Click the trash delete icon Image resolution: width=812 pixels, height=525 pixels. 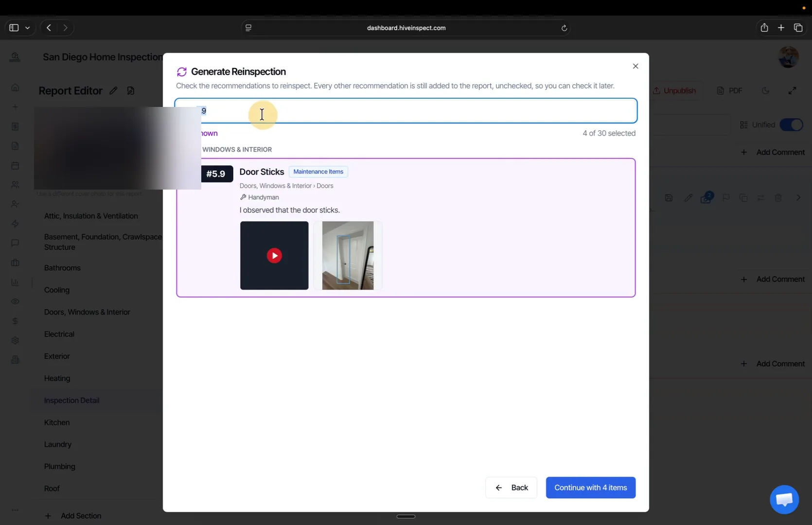(778, 198)
